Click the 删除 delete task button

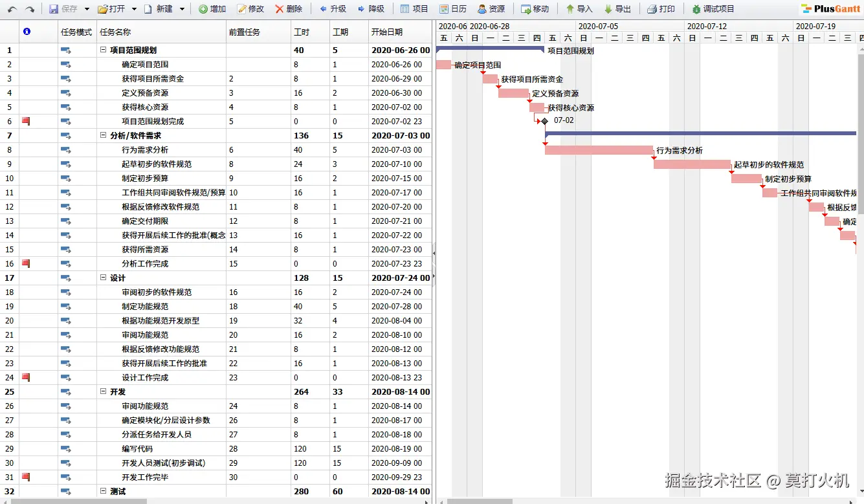coord(289,9)
